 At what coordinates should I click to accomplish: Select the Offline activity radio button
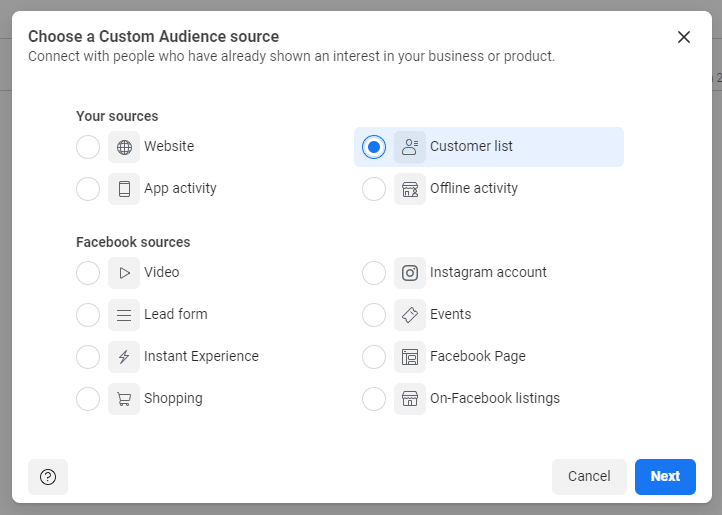pos(374,189)
